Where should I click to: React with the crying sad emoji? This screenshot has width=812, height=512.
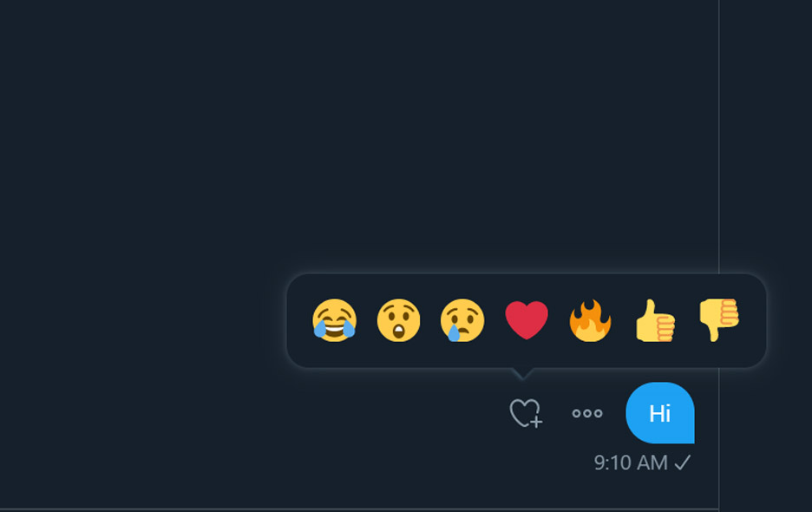click(x=462, y=321)
